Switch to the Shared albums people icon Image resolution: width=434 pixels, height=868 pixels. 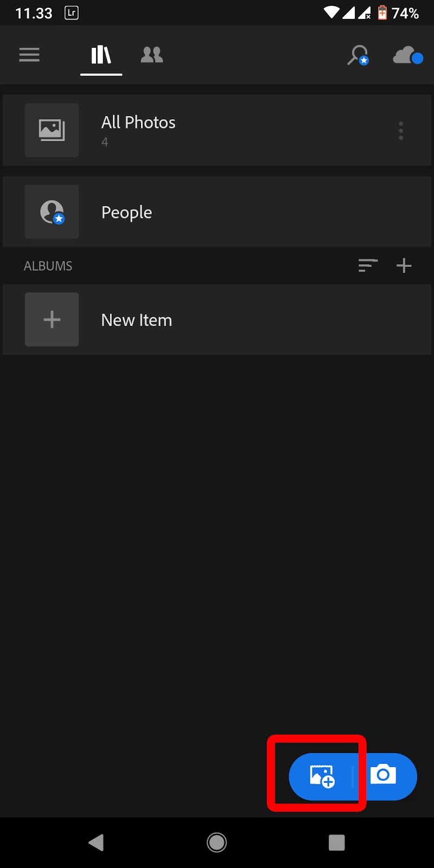152,55
